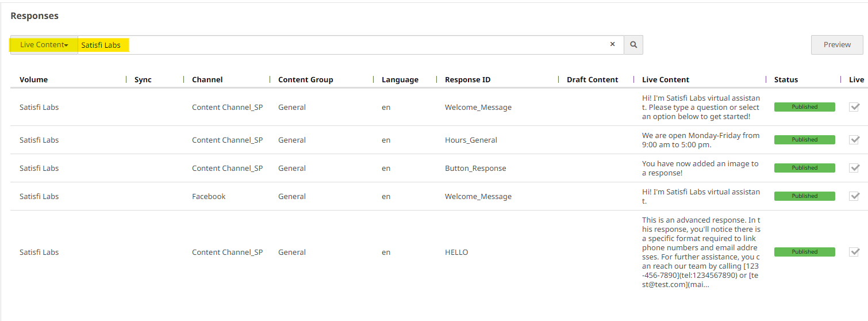
Task: Uncheck Live checkbox for Facebook Welcome_Message
Action: click(x=854, y=196)
